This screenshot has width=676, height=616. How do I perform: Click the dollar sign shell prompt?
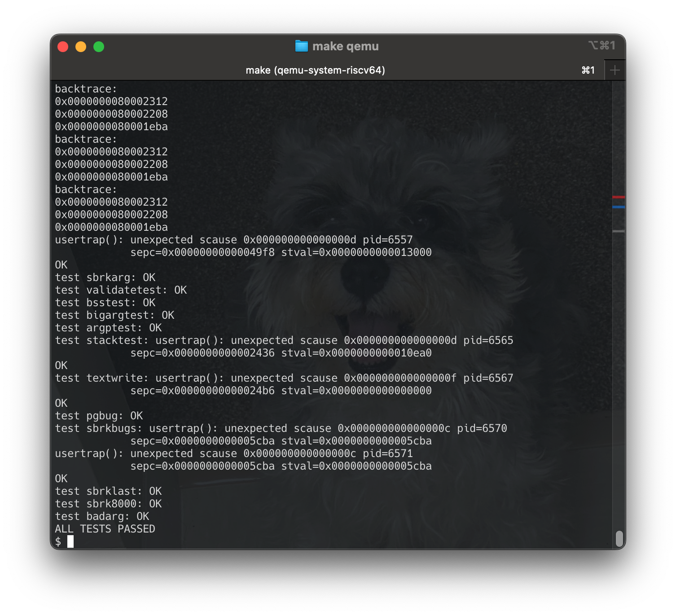click(59, 541)
